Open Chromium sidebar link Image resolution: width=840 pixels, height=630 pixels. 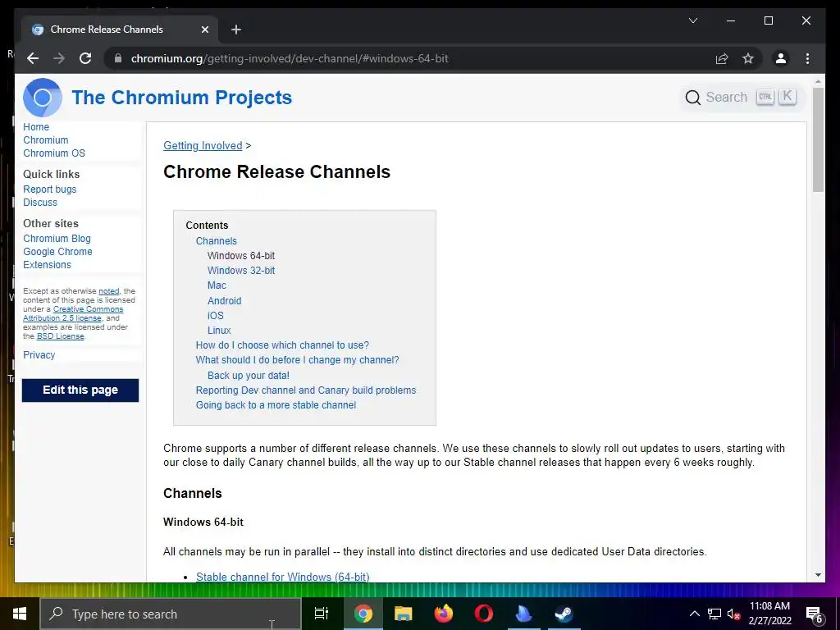(46, 139)
